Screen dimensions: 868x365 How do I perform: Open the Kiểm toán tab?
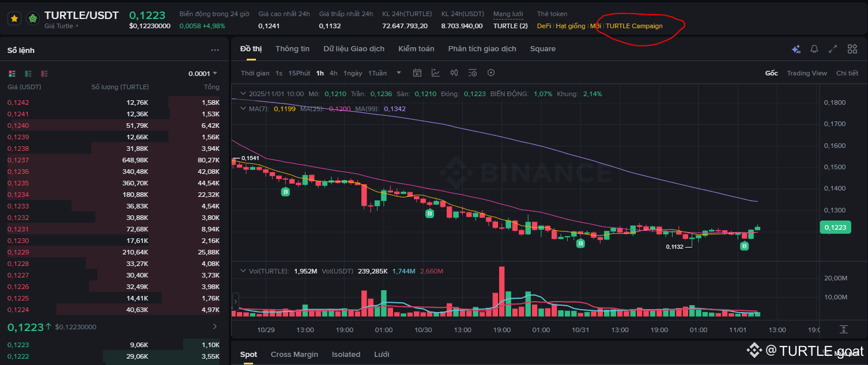pyautogui.click(x=416, y=49)
